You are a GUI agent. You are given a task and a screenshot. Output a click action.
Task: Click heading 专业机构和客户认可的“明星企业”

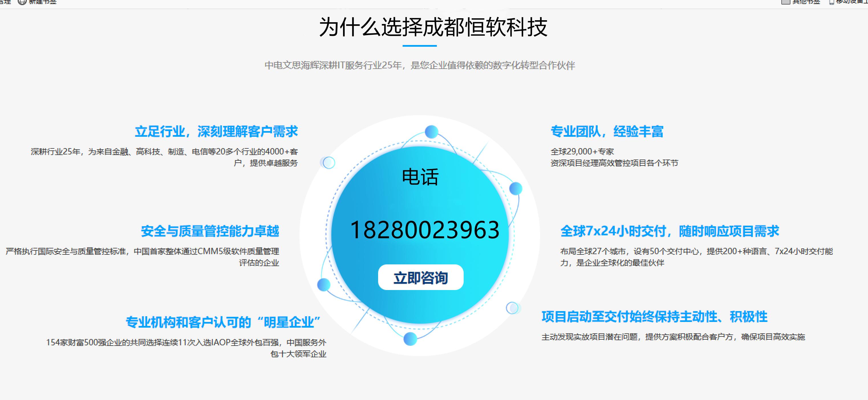click(x=223, y=322)
